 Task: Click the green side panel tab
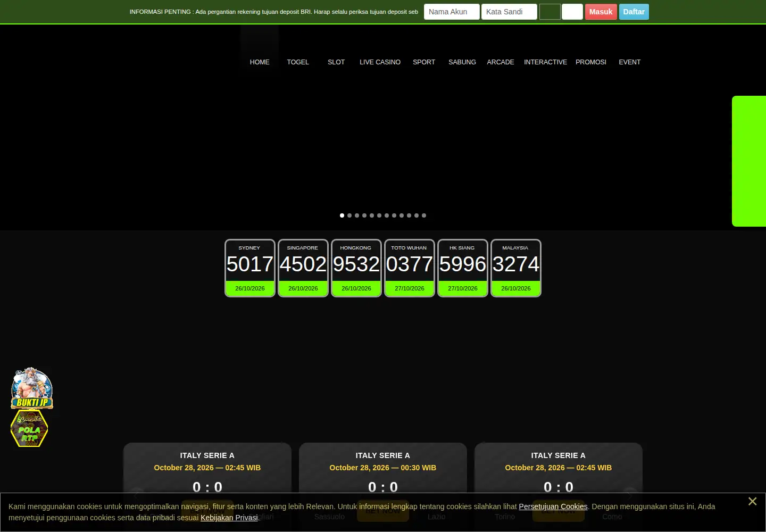point(749,161)
